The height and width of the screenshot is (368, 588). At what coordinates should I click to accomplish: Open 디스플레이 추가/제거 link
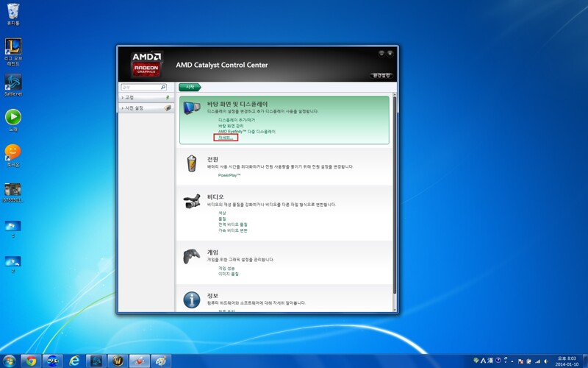coord(237,120)
